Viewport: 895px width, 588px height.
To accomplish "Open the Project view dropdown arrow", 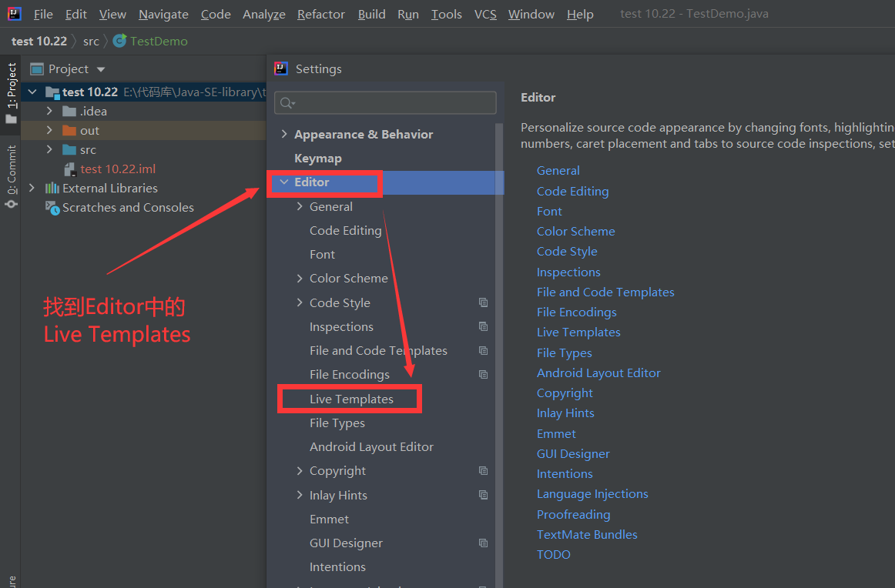I will point(101,69).
